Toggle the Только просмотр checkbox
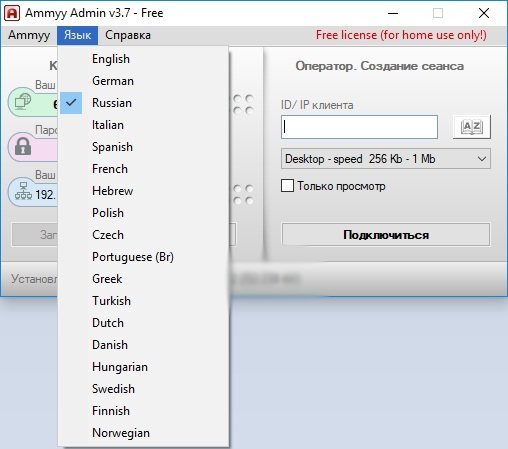Image resolution: width=508 pixels, height=449 pixels. pos(287,186)
